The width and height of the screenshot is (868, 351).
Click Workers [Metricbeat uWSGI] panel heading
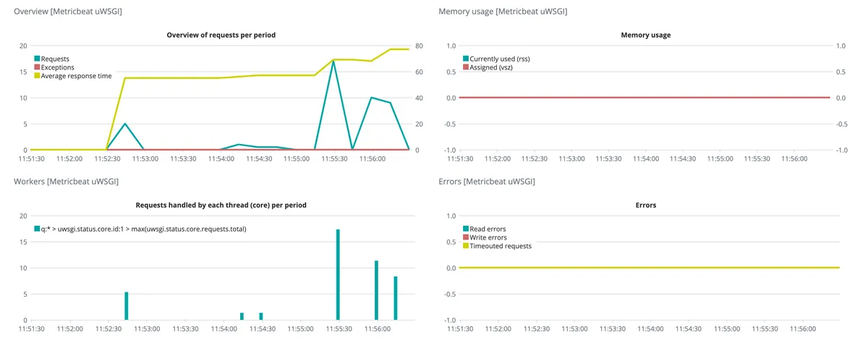click(66, 181)
